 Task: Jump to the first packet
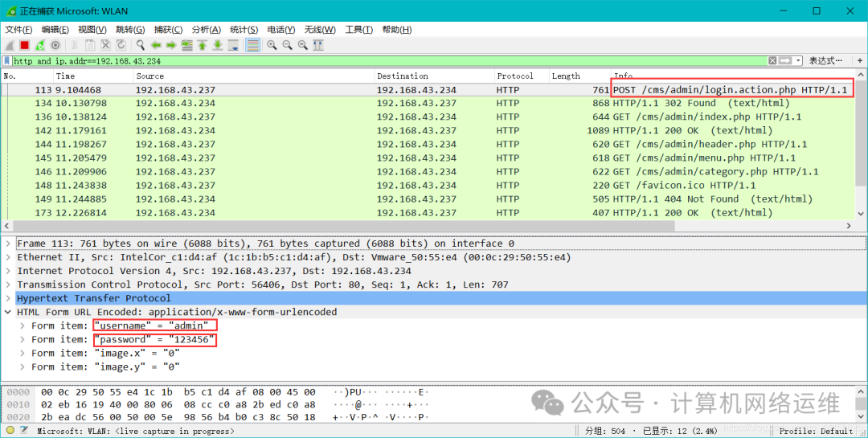(203, 46)
